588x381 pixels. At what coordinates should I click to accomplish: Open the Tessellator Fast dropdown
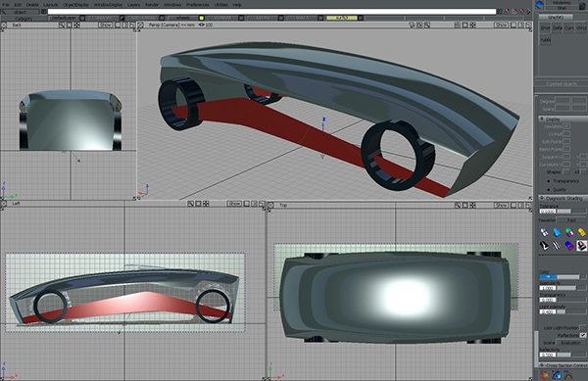pyautogui.click(x=572, y=220)
